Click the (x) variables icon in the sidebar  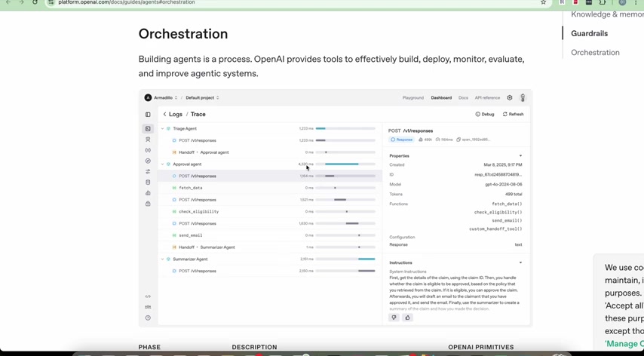pyautogui.click(x=148, y=150)
